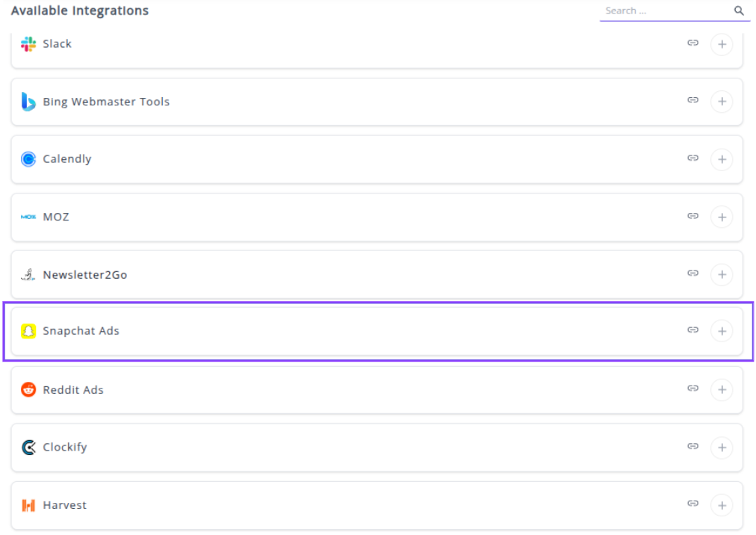Click the plus button for Slack
756x535 pixels.
(x=721, y=44)
